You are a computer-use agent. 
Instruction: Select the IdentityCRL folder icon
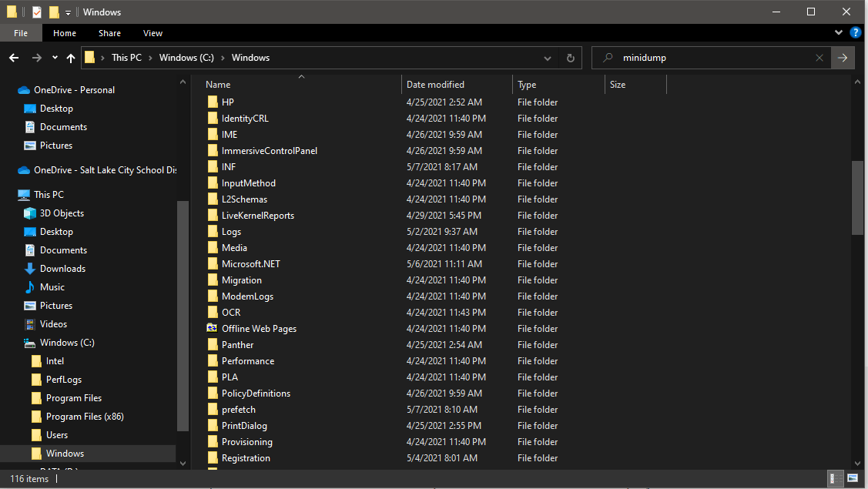[x=213, y=118]
